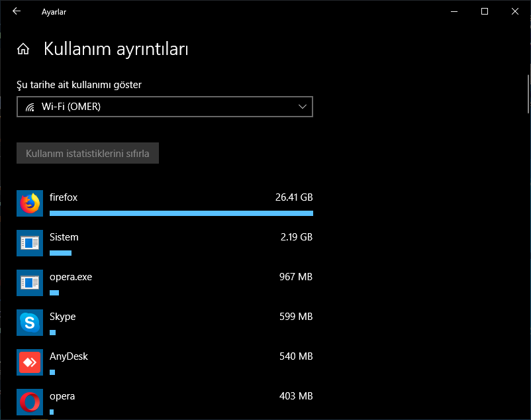Open the Wi-Fi (OMER) network dropdown

165,107
